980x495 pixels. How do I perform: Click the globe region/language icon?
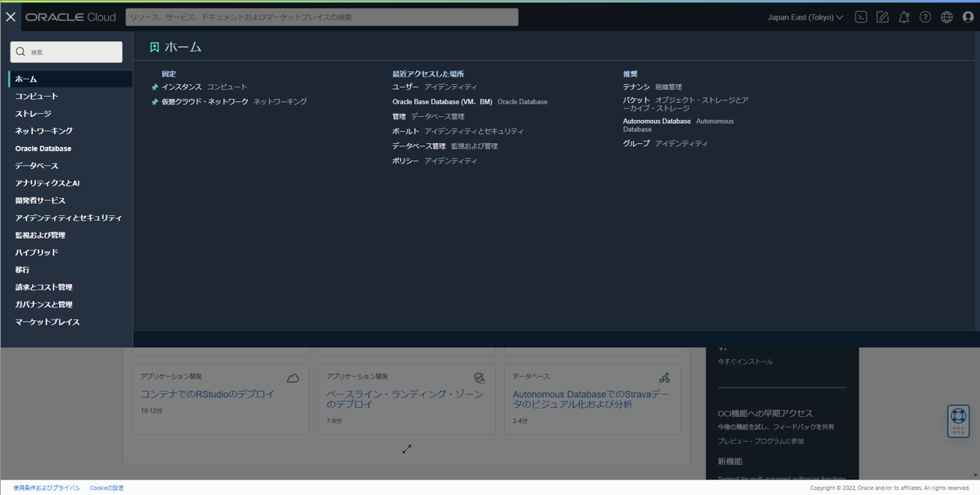946,16
